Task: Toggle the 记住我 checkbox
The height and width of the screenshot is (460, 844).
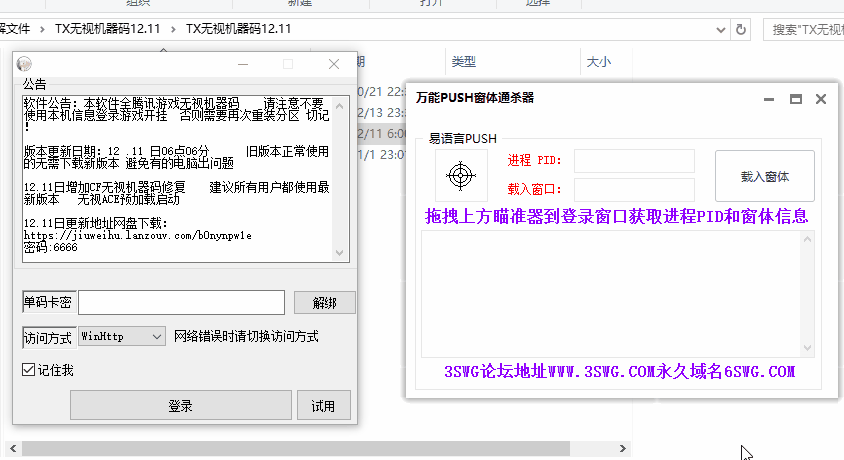Action: (x=29, y=370)
